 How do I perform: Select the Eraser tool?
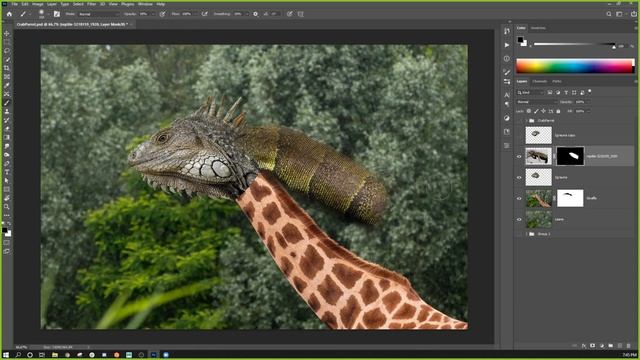(x=7, y=129)
